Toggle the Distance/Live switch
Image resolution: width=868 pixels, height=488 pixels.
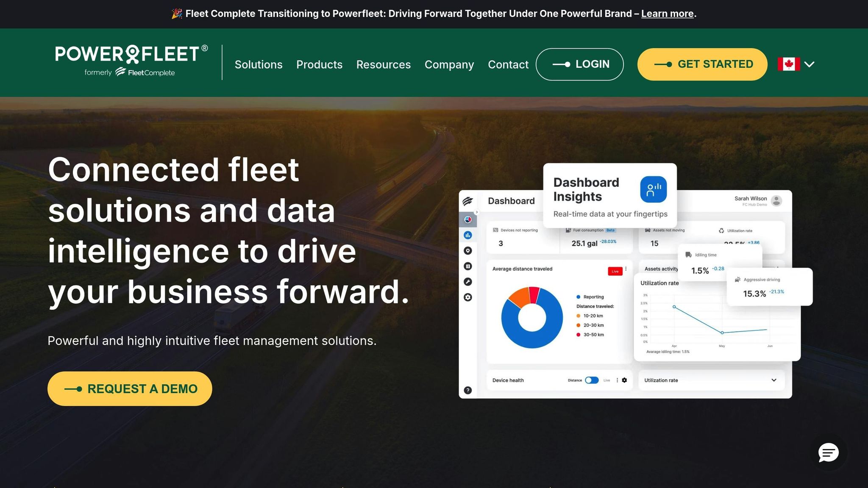592,380
